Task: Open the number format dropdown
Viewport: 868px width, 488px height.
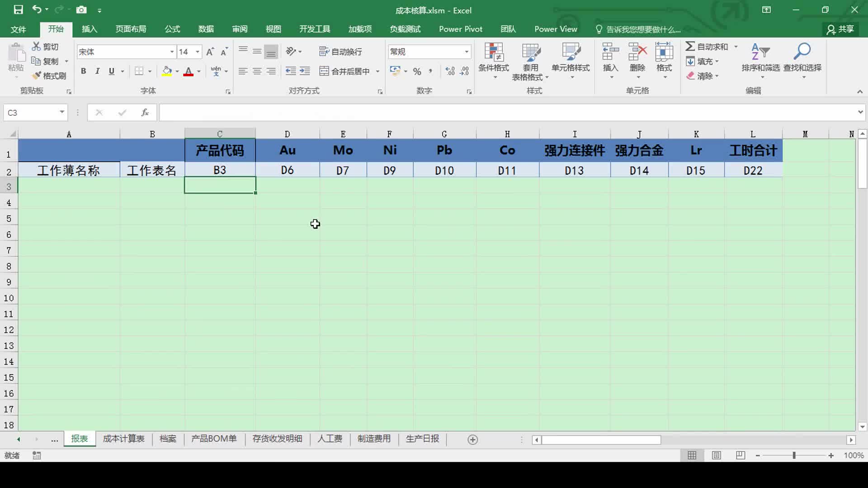Action: pyautogui.click(x=467, y=52)
